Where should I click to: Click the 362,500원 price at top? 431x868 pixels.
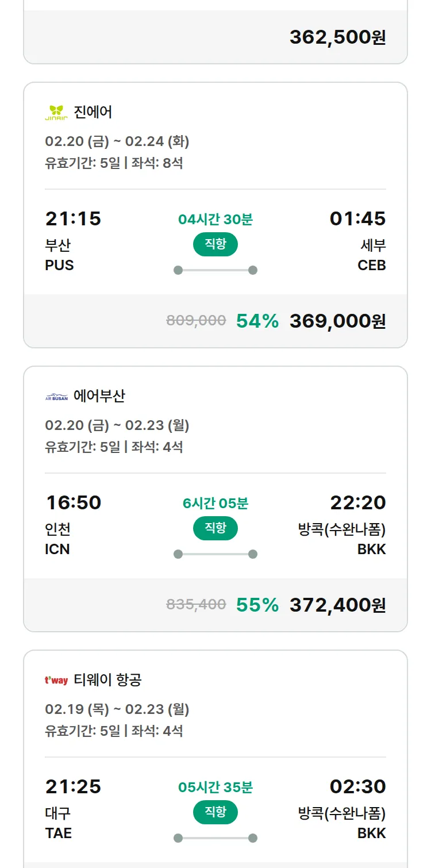pyautogui.click(x=337, y=37)
